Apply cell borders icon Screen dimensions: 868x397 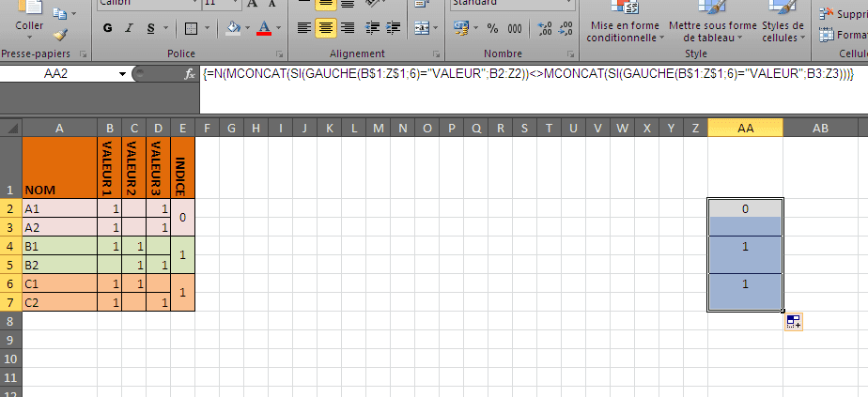click(x=191, y=28)
